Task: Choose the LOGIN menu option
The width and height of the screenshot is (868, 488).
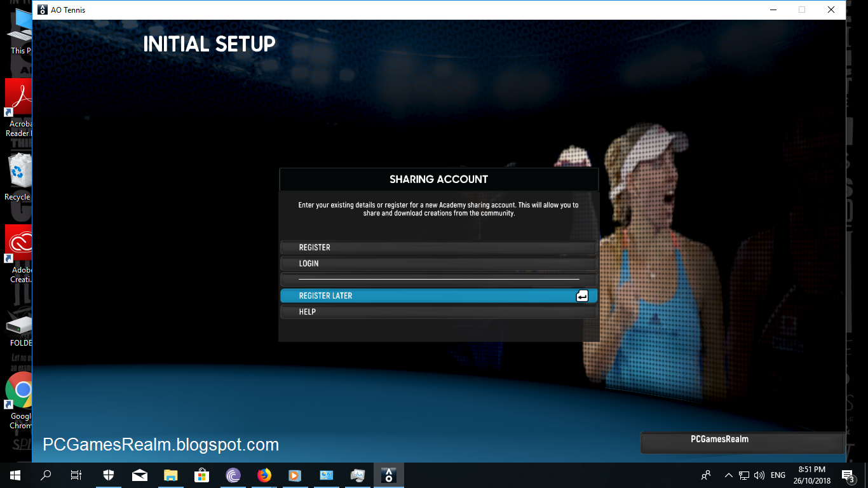Action: coord(438,263)
